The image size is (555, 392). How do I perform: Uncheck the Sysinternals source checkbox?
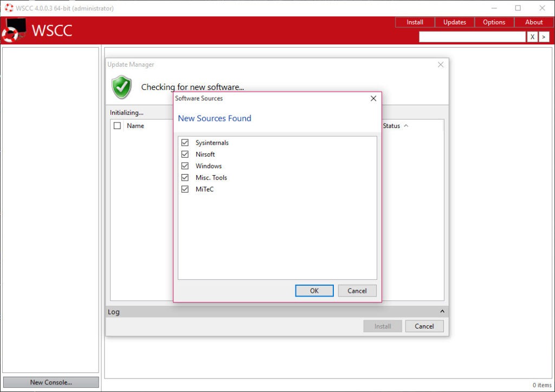185,143
